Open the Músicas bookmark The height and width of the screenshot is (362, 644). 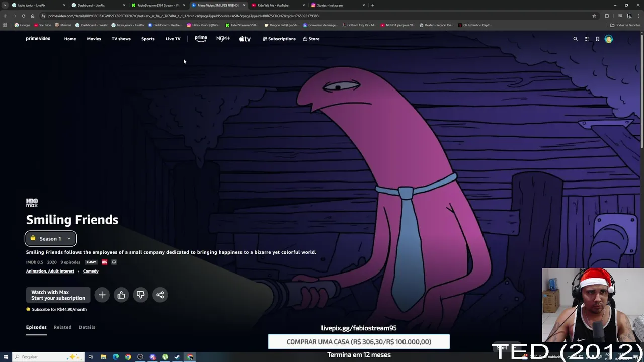[63, 25]
